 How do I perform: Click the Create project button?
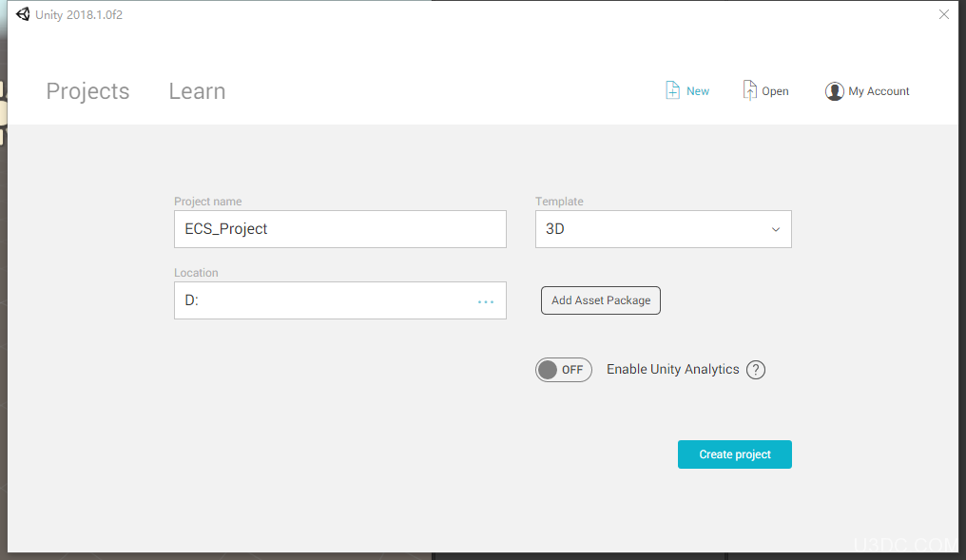click(734, 454)
